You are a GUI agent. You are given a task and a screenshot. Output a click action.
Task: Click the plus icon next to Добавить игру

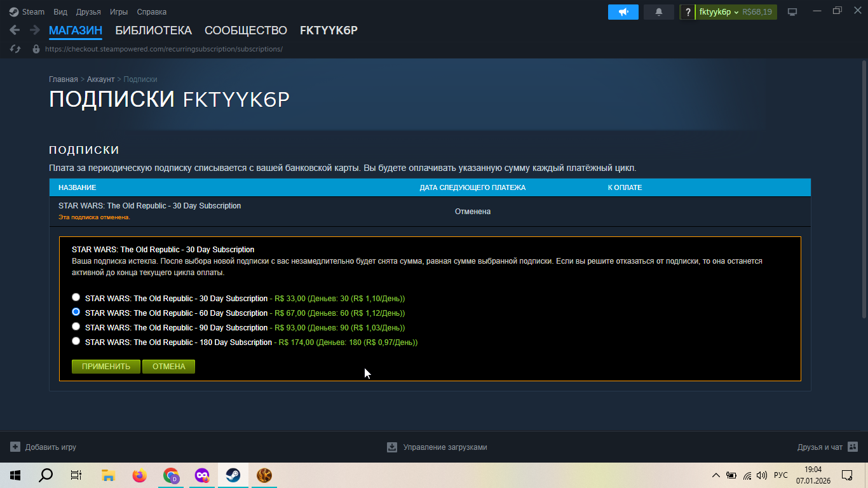tap(15, 447)
